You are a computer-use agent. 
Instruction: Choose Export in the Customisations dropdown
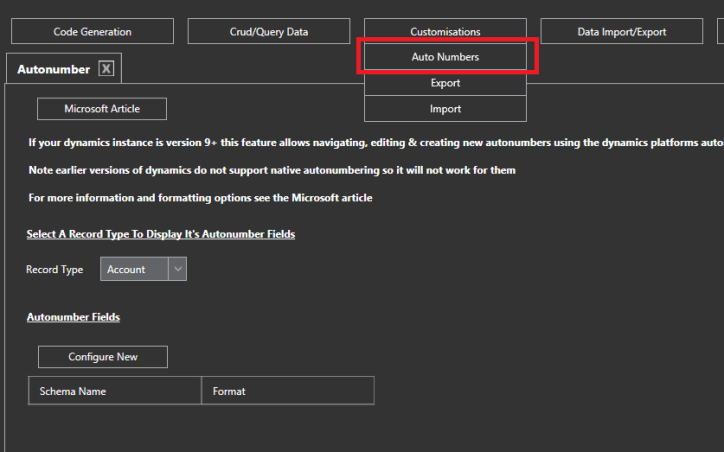(445, 83)
